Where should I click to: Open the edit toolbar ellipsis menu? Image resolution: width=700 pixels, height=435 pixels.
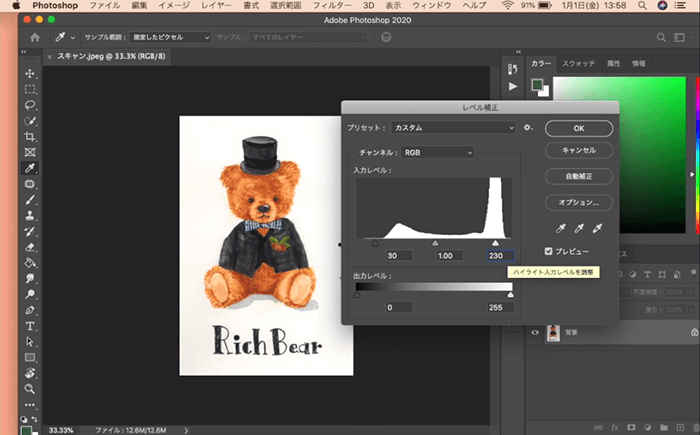click(30, 405)
